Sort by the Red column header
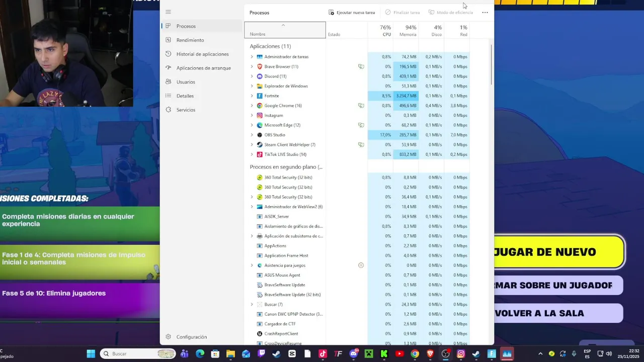644x362 pixels. (457, 30)
